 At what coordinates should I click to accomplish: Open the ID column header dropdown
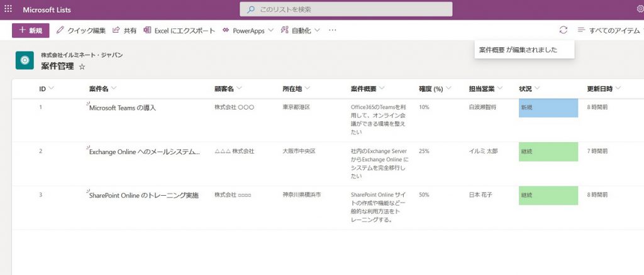tap(47, 88)
